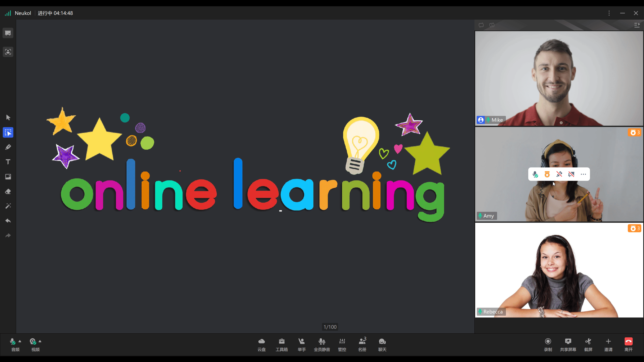Expand video device options arrow
This screenshot has width=644, height=362.
click(40, 341)
